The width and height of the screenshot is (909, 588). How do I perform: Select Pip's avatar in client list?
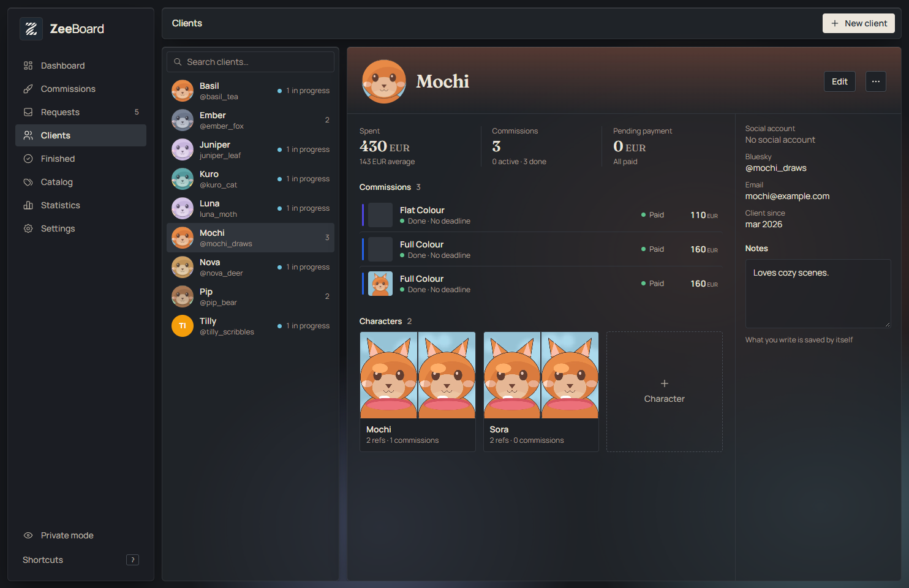click(x=183, y=296)
